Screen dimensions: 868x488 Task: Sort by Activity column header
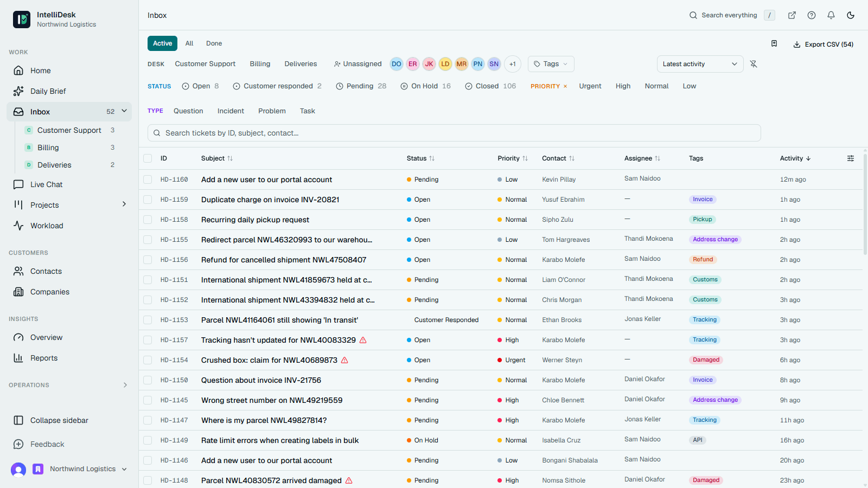[x=795, y=158]
